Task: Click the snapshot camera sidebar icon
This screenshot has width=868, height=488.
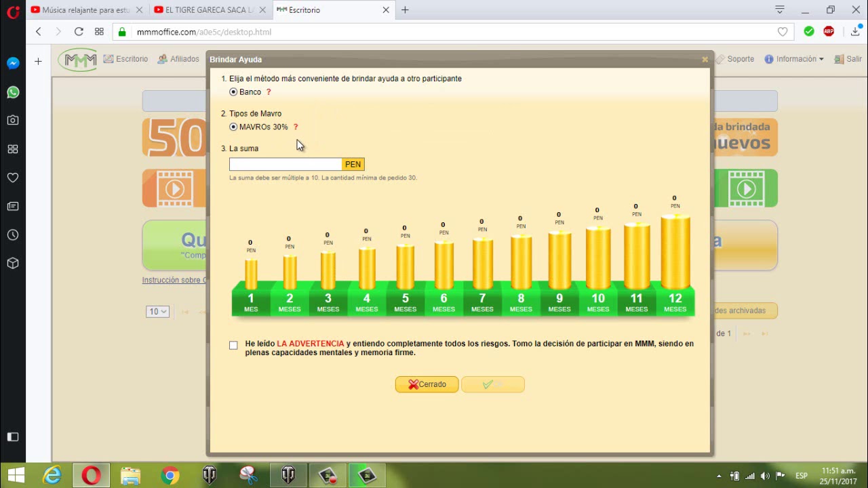Action: (x=13, y=120)
